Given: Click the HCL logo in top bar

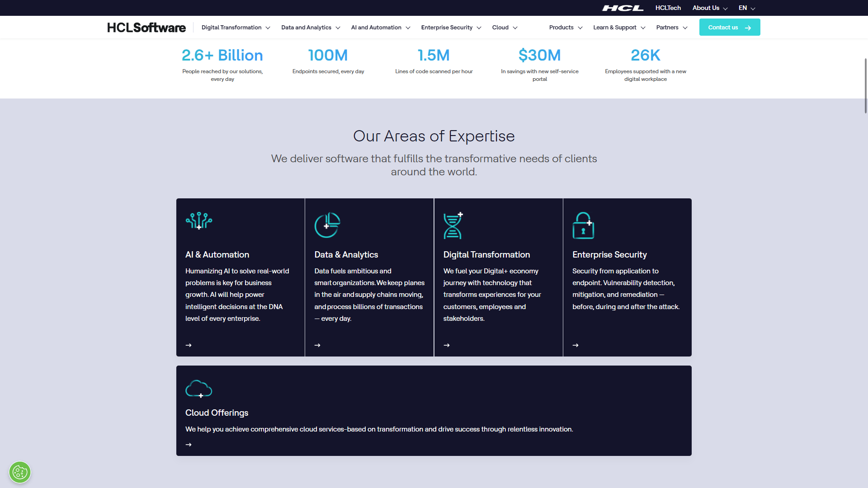Looking at the screenshot, I should point(623,8).
